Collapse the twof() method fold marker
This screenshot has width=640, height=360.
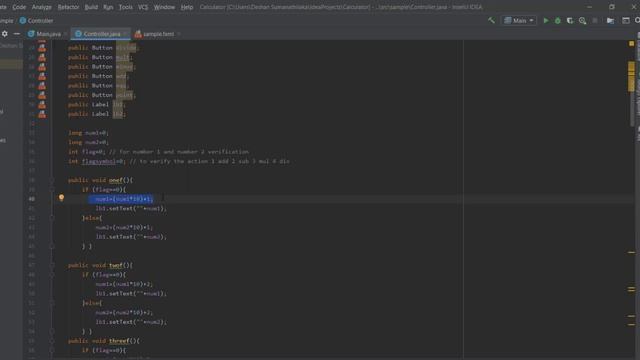pyautogui.click(x=52, y=265)
